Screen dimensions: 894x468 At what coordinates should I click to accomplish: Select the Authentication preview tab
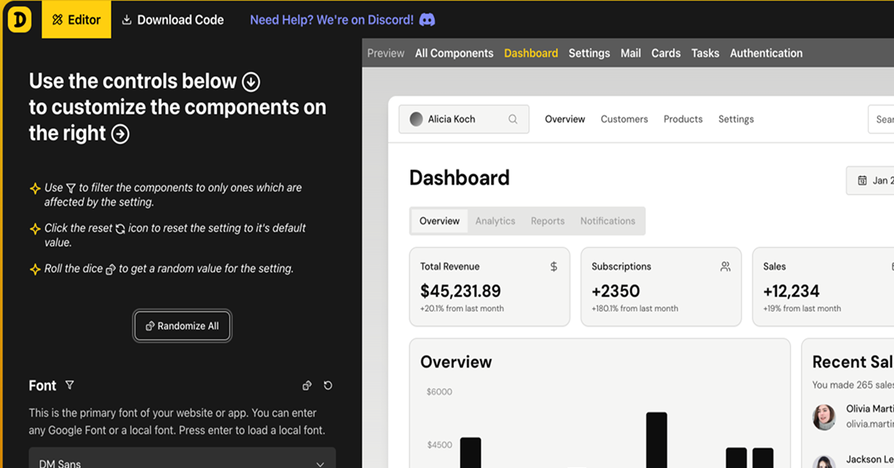(x=766, y=53)
